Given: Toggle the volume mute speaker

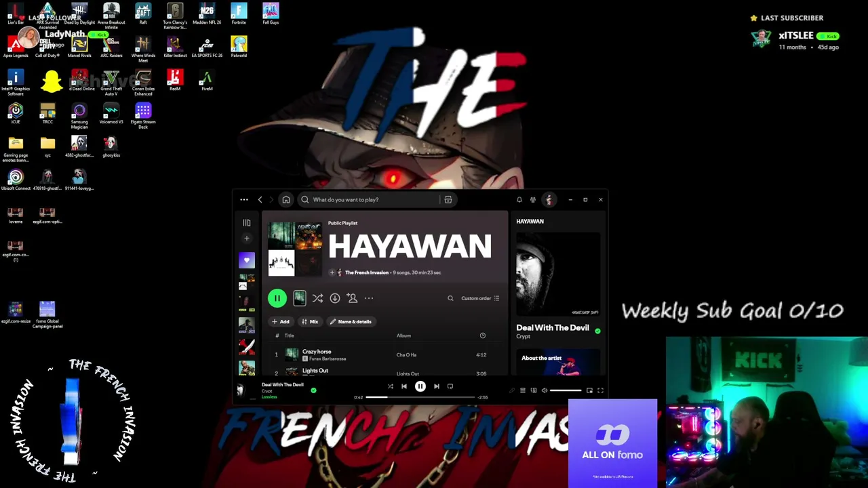Looking at the screenshot, I should point(545,390).
